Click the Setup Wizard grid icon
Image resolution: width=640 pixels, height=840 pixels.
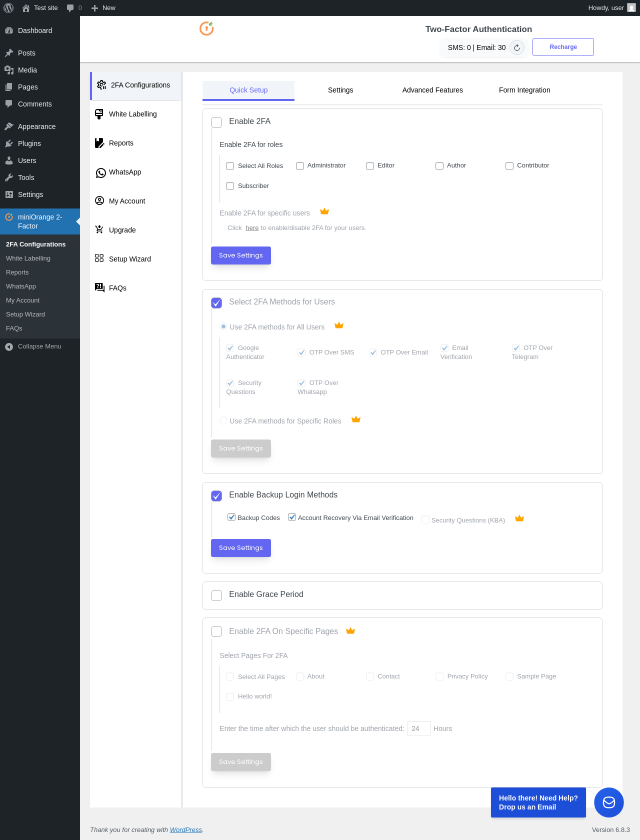tap(99, 258)
